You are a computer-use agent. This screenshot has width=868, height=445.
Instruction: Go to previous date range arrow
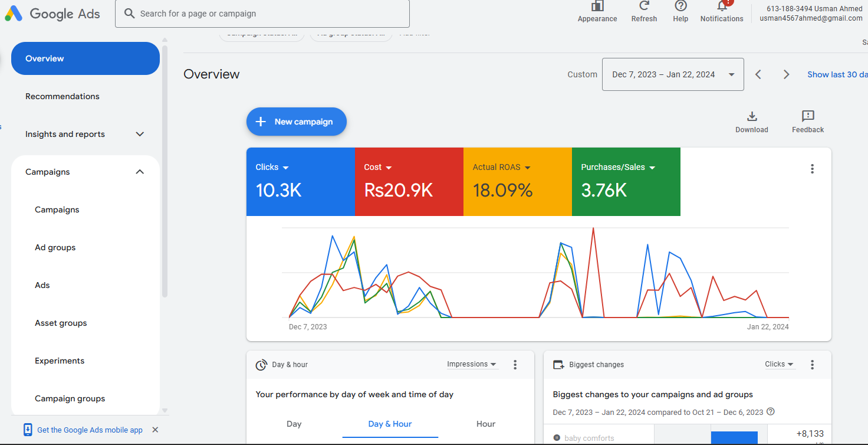[x=758, y=74]
